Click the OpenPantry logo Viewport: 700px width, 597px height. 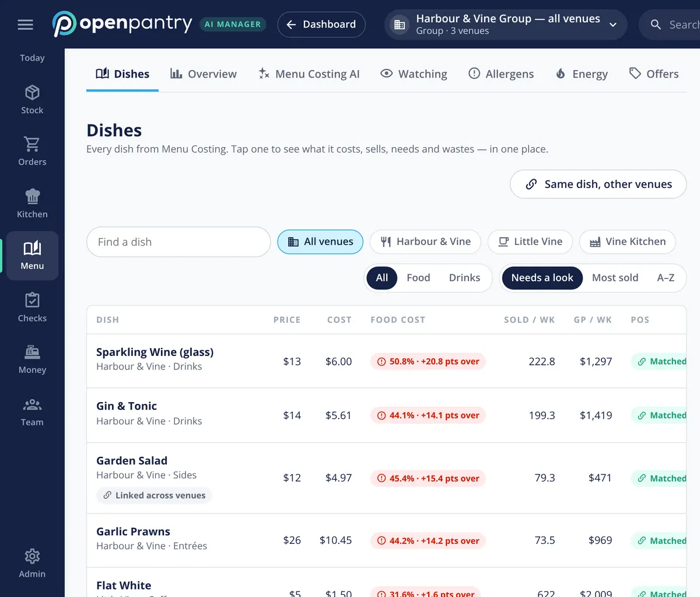pyautogui.click(x=122, y=24)
